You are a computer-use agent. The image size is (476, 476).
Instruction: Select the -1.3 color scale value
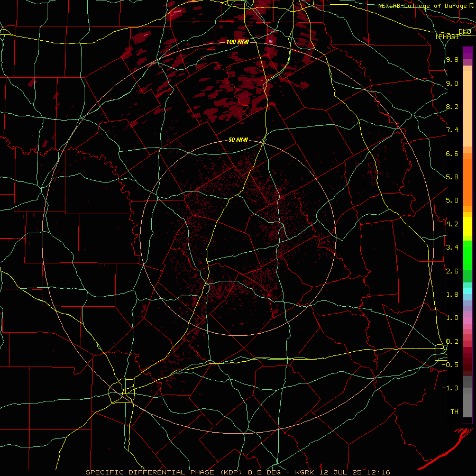[450, 388]
